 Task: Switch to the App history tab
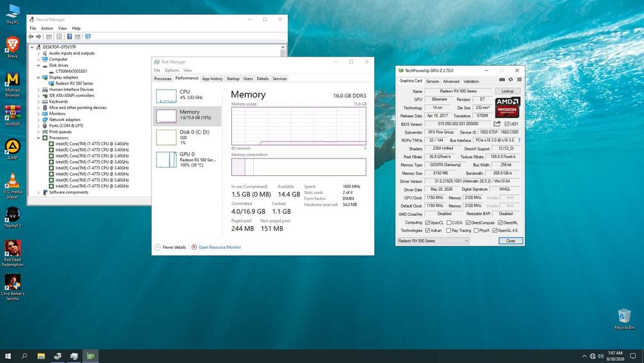(213, 79)
